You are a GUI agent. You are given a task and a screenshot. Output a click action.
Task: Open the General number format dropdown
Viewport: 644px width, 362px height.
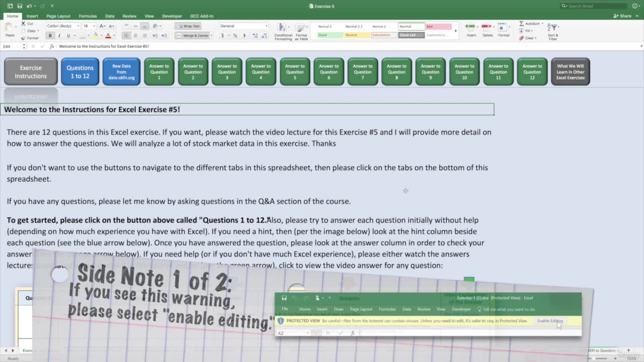(x=266, y=26)
